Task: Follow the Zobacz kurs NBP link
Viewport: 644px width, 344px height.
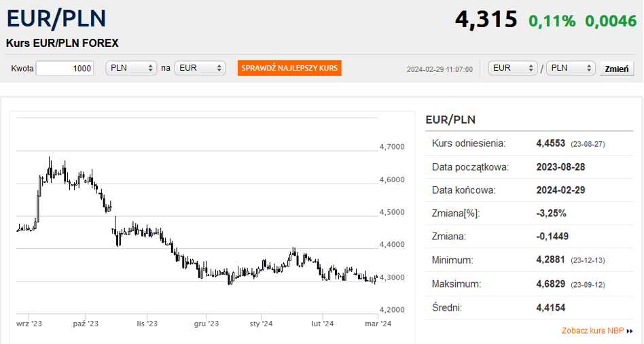Action: click(x=592, y=331)
